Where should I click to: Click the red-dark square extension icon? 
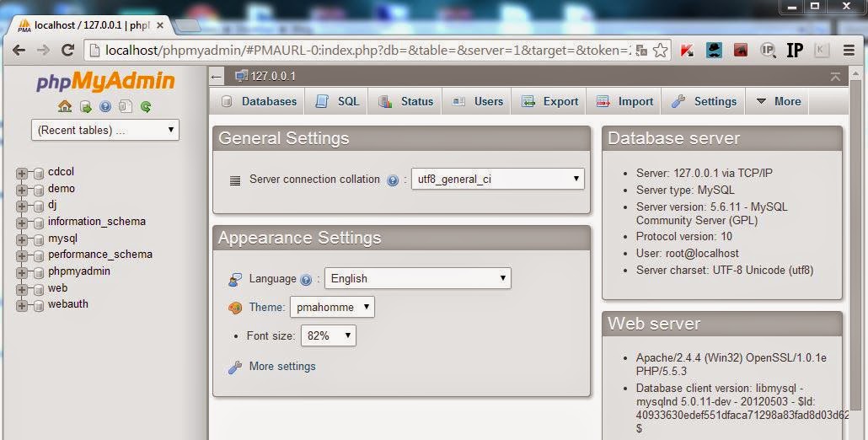coord(741,51)
